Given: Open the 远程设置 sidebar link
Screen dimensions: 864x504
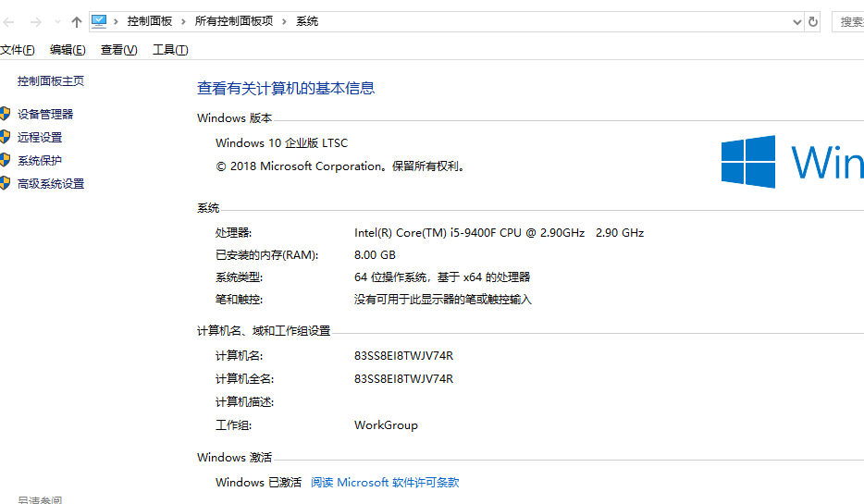Looking at the screenshot, I should (x=40, y=137).
